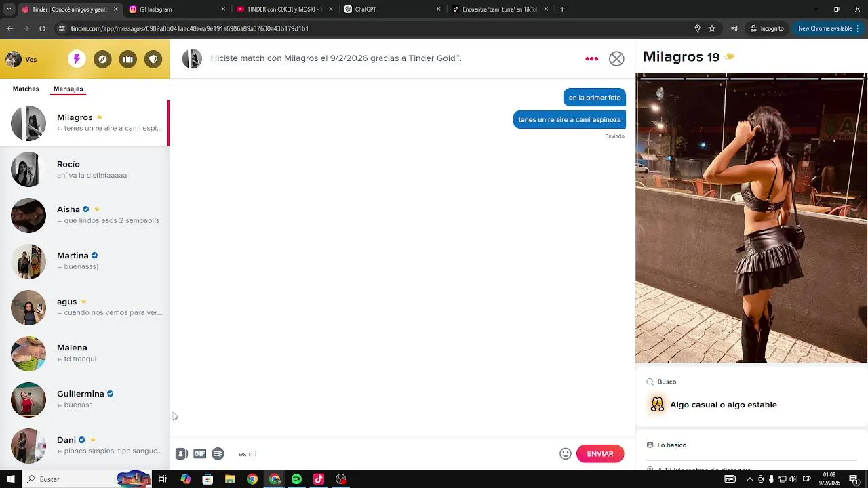Close the ChatGPT browser tab

pyautogui.click(x=438, y=9)
